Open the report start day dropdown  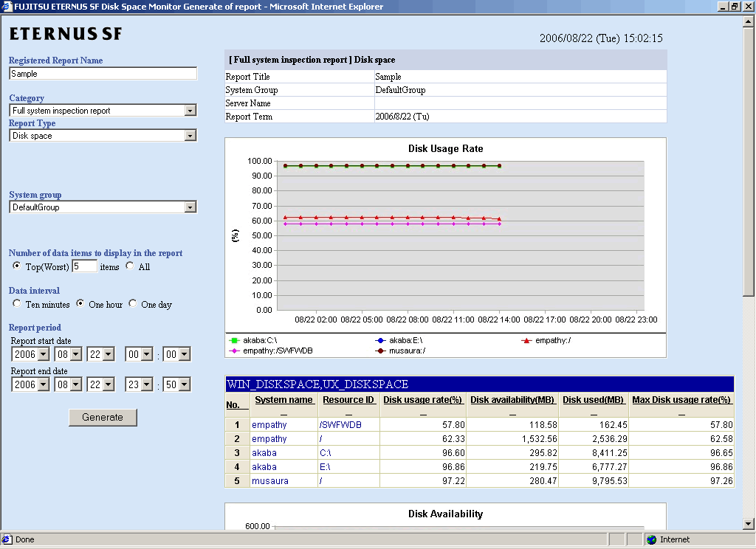(109, 354)
